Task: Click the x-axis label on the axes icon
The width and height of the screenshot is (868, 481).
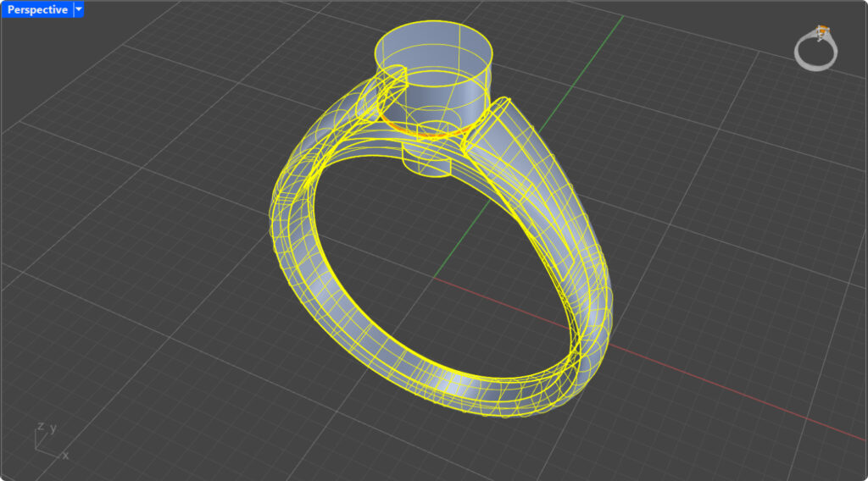Action: coord(65,456)
